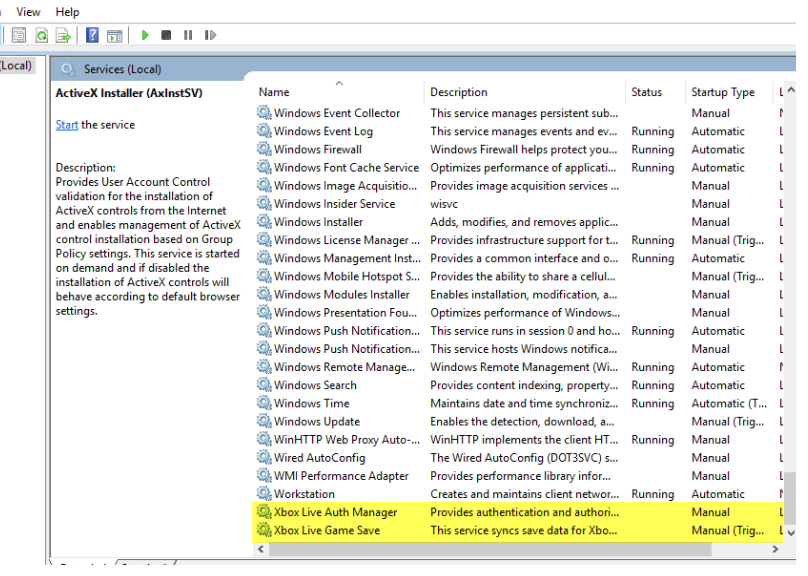Image resolution: width=808 pixels, height=576 pixels.
Task: Select the Windows Firewall service gear icon
Action: pos(264,149)
